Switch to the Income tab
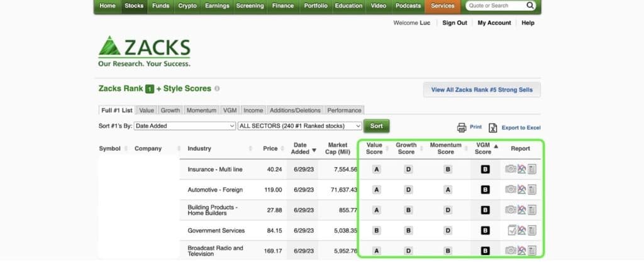The image size is (644, 262). pos(253,111)
